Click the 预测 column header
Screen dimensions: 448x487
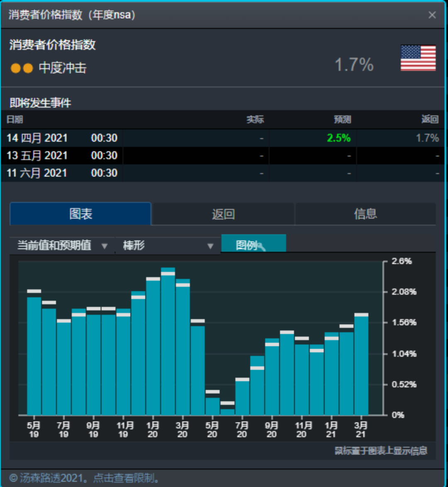point(342,120)
